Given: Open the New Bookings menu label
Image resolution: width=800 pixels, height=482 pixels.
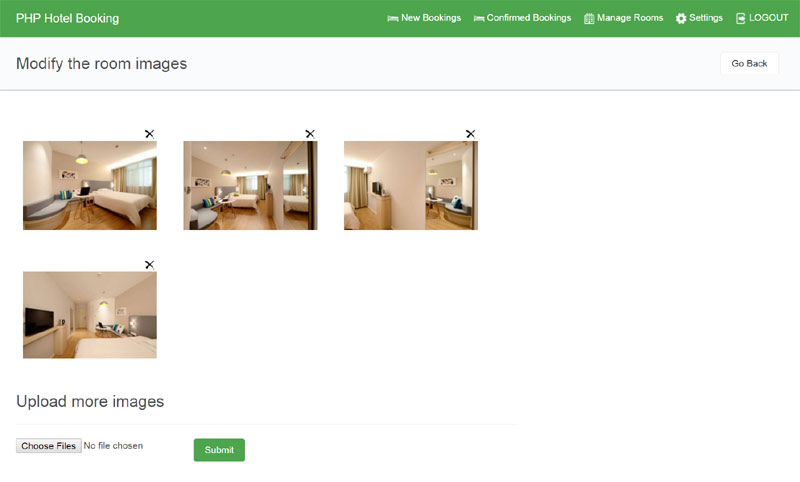Looking at the screenshot, I should click(431, 18).
